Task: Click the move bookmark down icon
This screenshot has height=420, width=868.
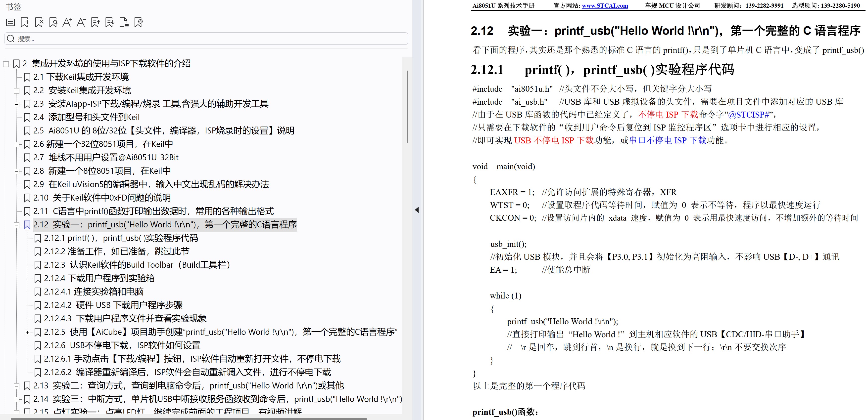Action: click(x=110, y=23)
